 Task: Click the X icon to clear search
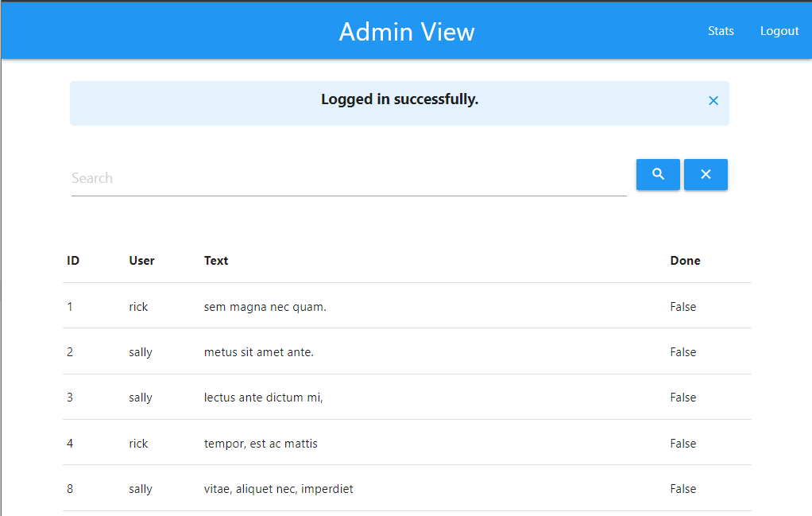click(x=706, y=174)
